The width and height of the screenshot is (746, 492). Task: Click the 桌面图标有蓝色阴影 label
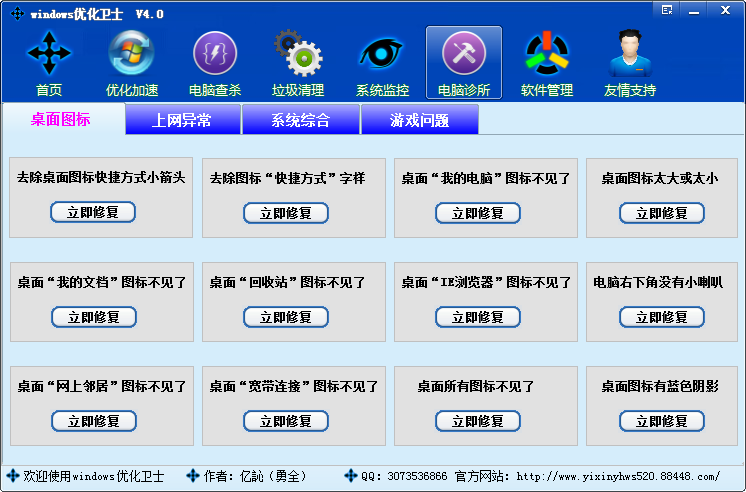660,386
